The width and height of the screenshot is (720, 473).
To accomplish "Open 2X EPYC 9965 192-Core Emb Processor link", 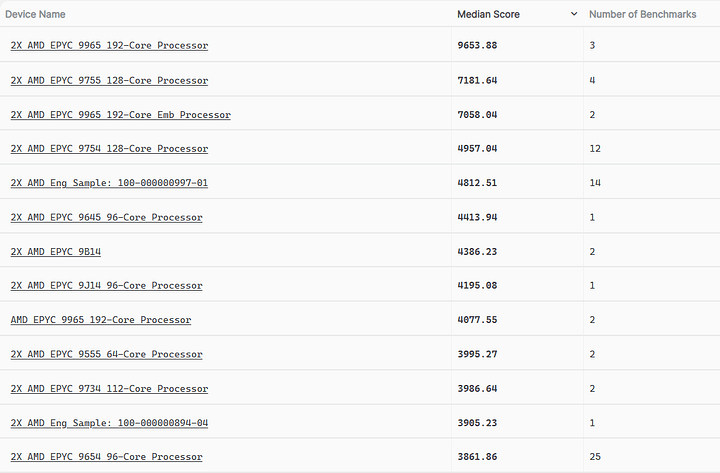I will click(x=120, y=115).
